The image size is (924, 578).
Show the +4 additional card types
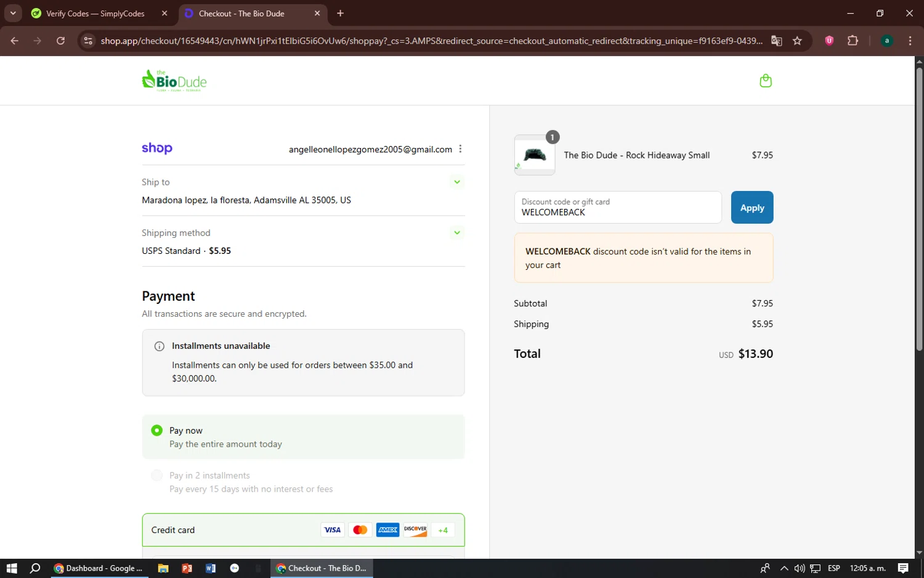443,530
